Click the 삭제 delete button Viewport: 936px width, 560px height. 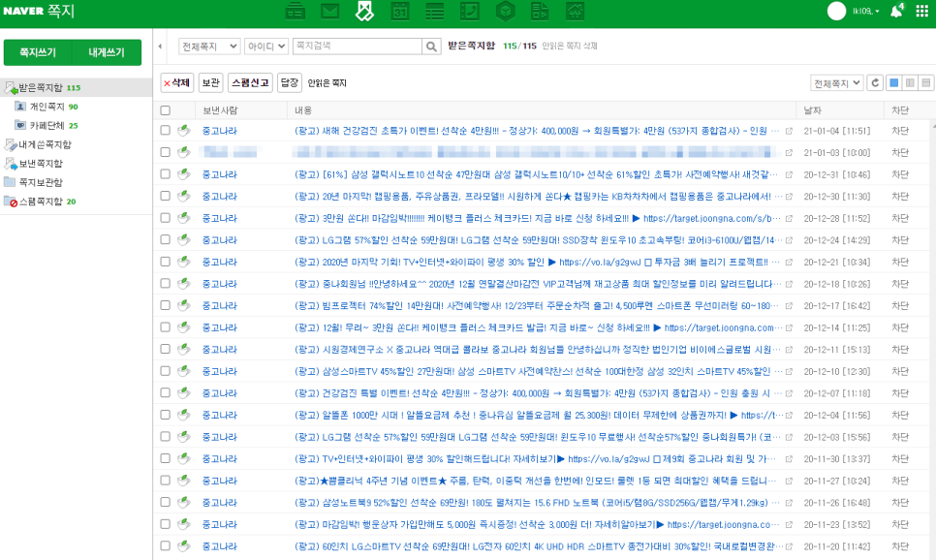177,83
